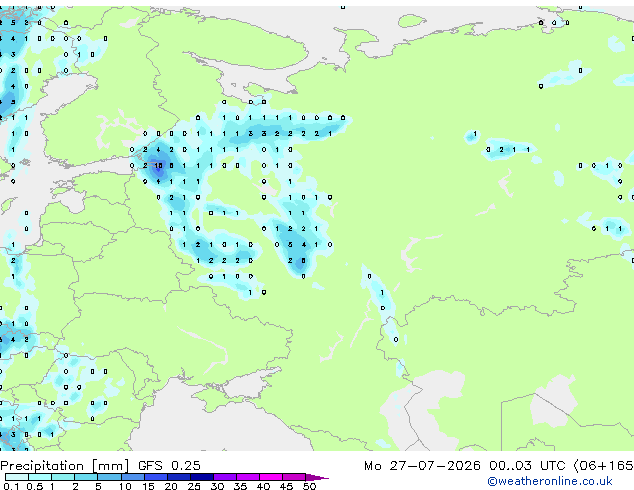Click the 0.1–0.5 mm legend swatch
634x490 pixels.
[17, 477]
